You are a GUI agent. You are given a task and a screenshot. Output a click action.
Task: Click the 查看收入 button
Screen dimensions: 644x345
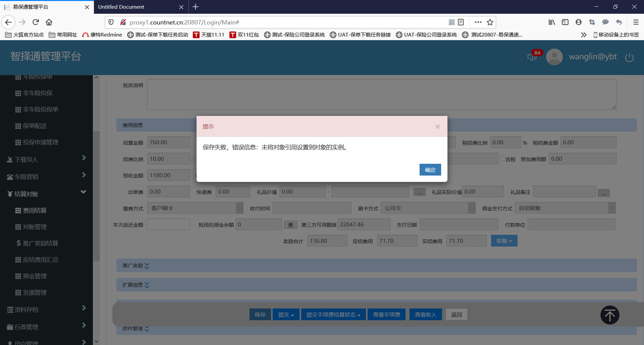point(425,315)
